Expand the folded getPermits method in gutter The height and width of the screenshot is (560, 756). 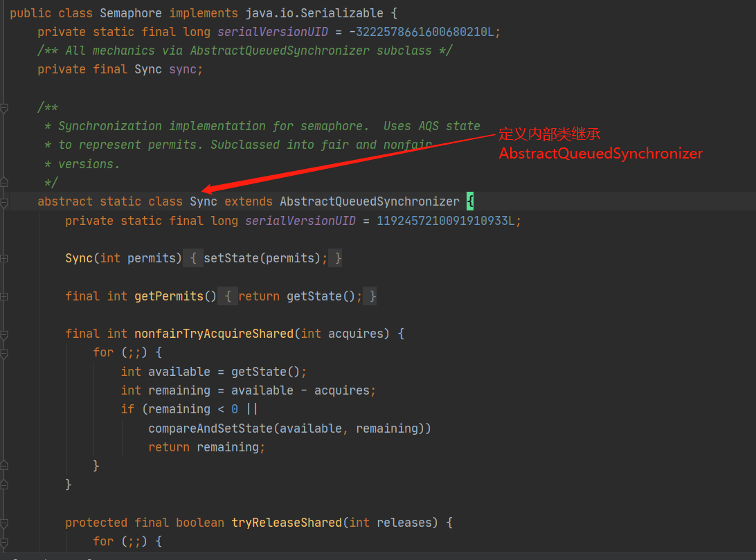(x=4, y=296)
